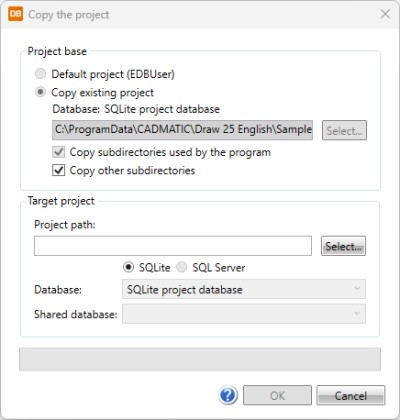
Task: Click Select button beside Project path
Action: (343, 246)
